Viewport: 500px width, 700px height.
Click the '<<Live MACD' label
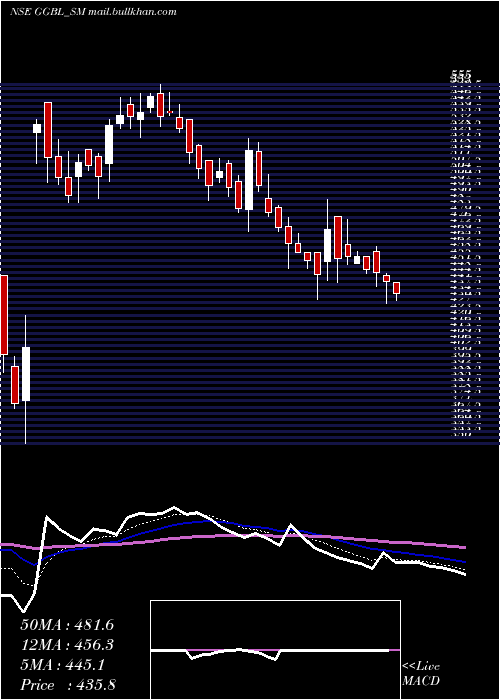coord(421,674)
